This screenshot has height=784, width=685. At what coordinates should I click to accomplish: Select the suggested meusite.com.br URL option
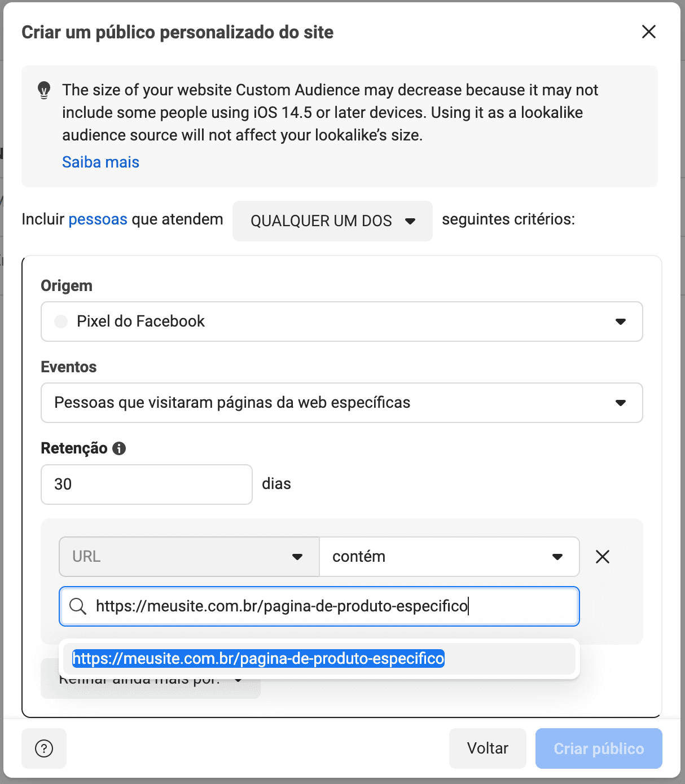pyautogui.click(x=258, y=658)
